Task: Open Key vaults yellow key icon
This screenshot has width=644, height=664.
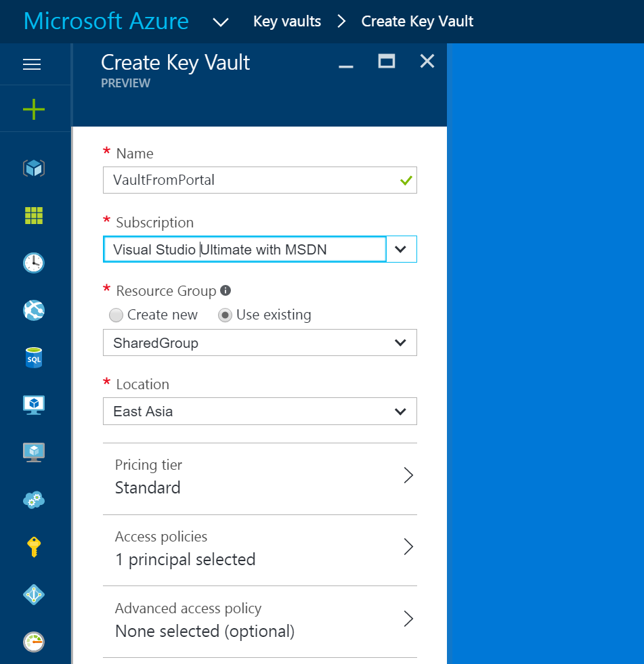Action: [x=34, y=548]
